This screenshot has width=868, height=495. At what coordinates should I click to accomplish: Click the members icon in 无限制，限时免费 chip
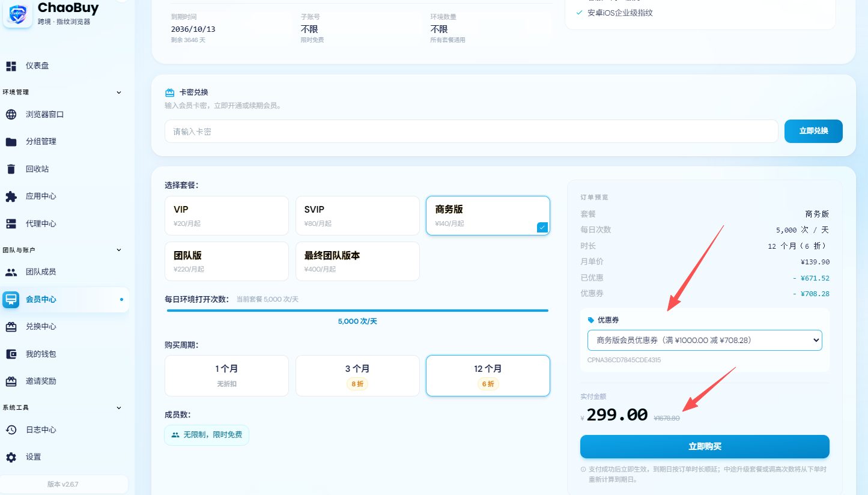point(175,435)
